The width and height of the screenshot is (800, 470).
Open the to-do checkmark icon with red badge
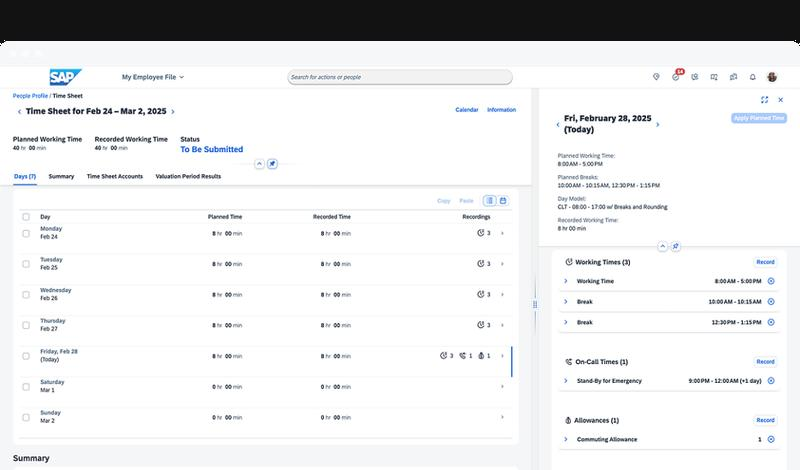[676, 77]
